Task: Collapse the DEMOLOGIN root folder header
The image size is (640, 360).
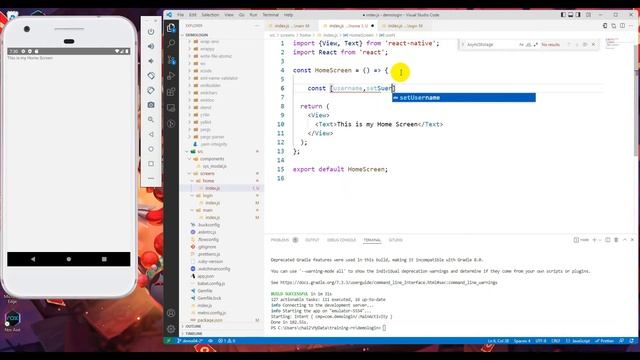Action: [221, 35]
